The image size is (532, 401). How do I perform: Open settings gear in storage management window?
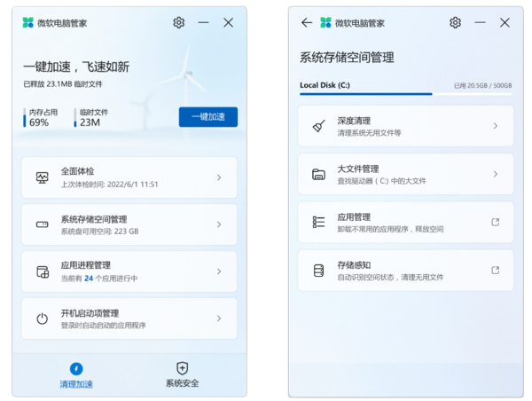click(x=455, y=23)
